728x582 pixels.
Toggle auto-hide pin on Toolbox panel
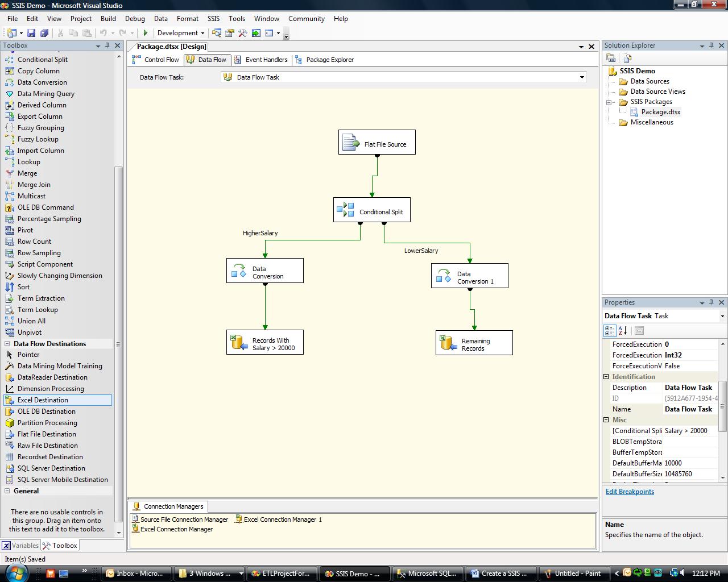(x=107, y=45)
